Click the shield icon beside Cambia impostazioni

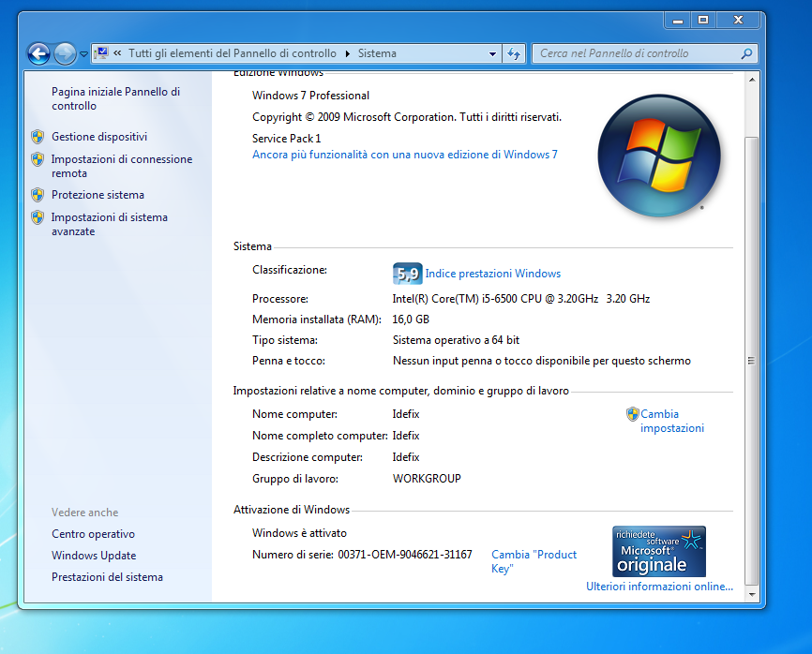pyautogui.click(x=632, y=414)
